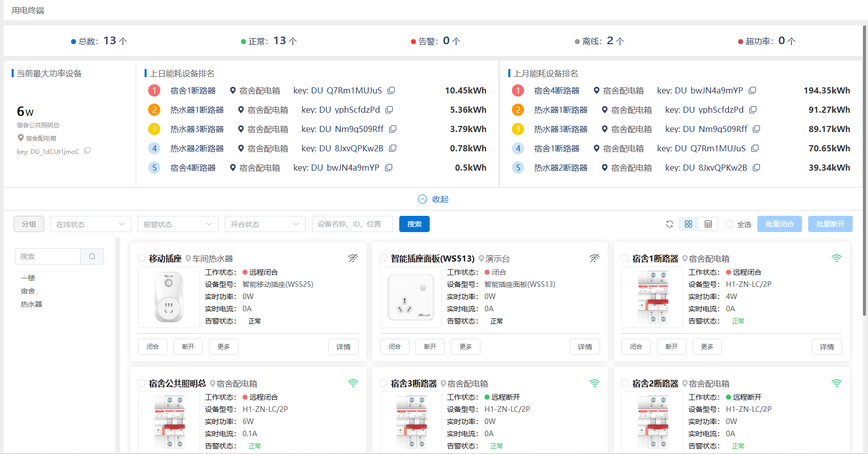Choose the 热水器 group in sidebar
This screenshot has height=454, width=868.
(31, 304)
